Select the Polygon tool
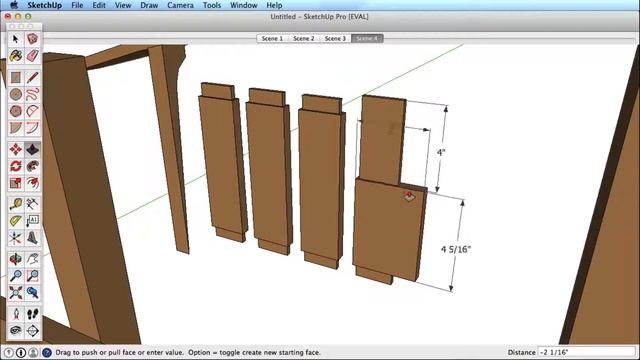Image resolution: width=640 pixels, height=360 pixels. [x=16, y=111]
